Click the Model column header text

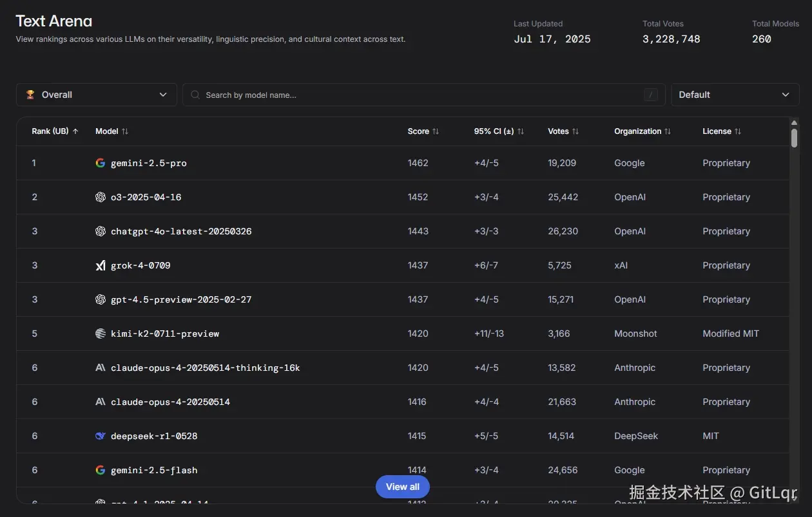click(107, 131)
